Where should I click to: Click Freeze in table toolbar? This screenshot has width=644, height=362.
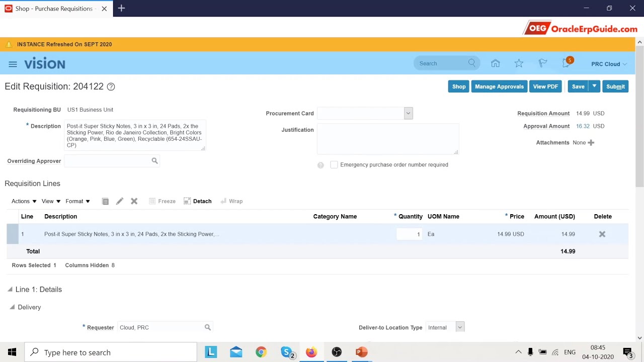point(162,201)
